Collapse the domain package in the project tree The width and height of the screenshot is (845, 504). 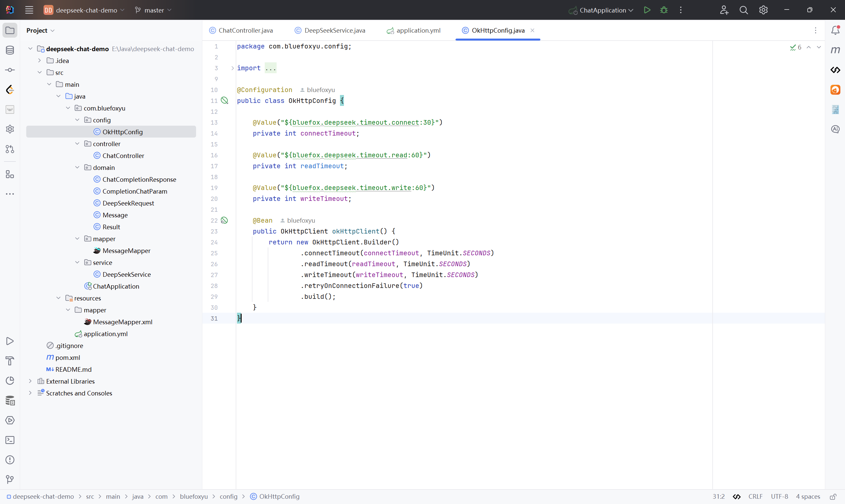pos(77,168)
